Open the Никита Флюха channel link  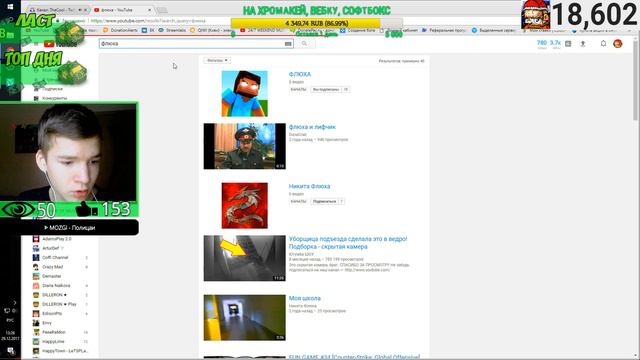[309, 186]
